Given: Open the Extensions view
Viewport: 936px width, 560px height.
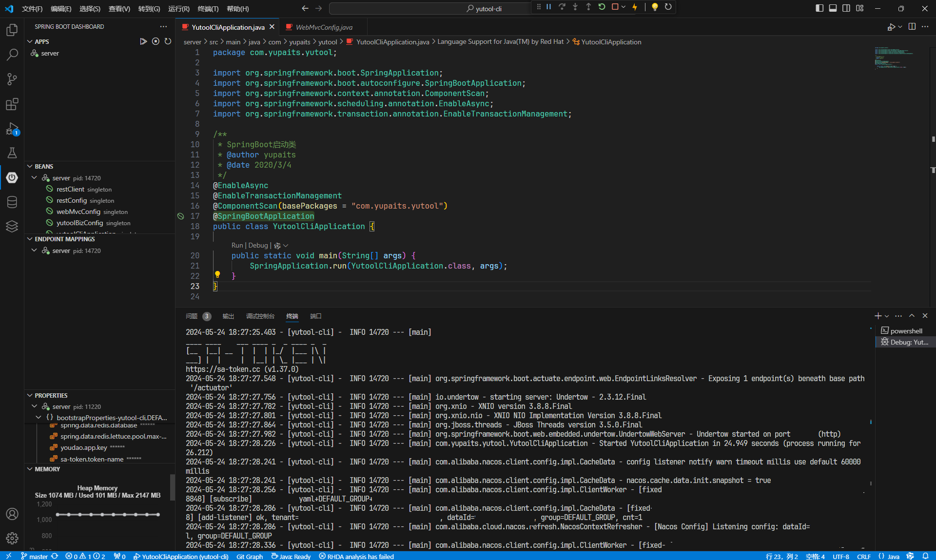Looking at the screenshot, I should 12,104.
